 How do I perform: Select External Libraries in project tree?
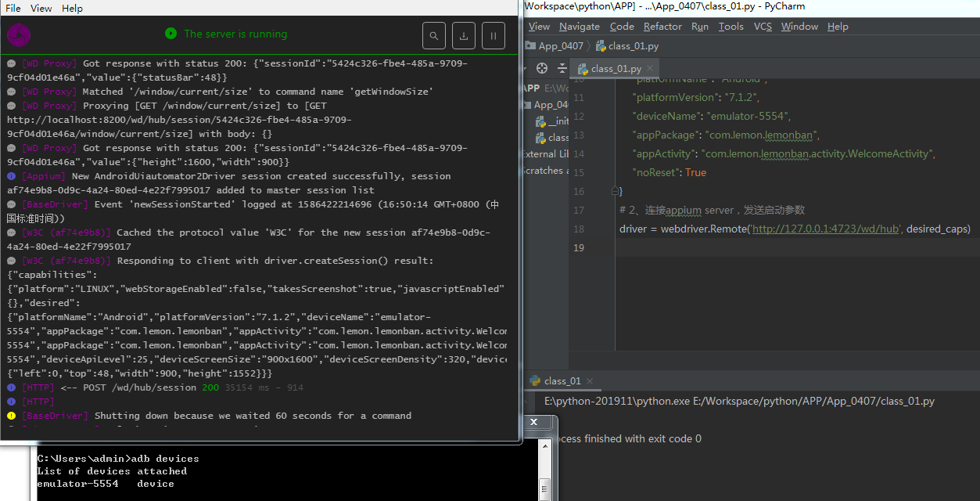[546, 153]
